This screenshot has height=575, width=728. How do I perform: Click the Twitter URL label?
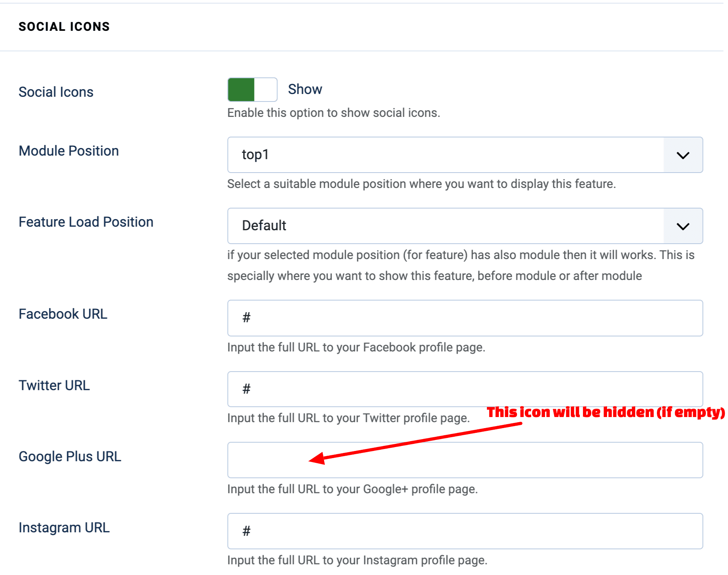coord(54,385)
